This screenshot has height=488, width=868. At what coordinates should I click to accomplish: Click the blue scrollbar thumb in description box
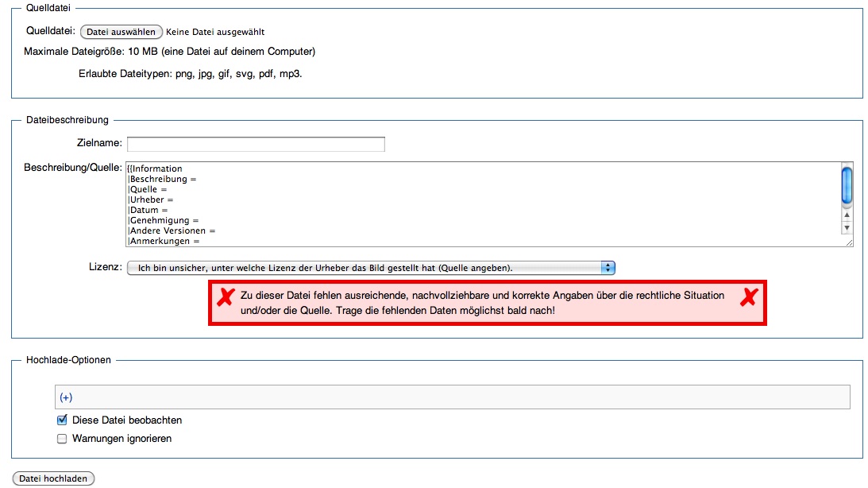pos(847,184)
